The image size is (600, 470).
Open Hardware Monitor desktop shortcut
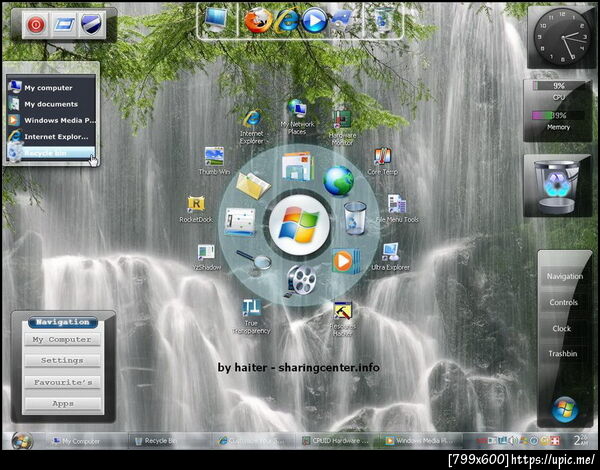(342, 127)
